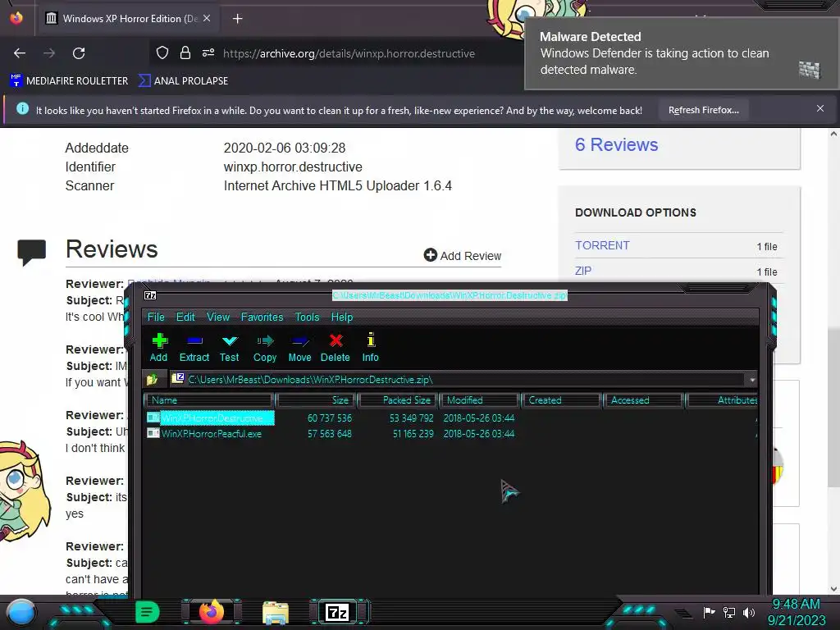Run Test on the archive
Viewport: 840px width, 630px height.
[230, 347]
